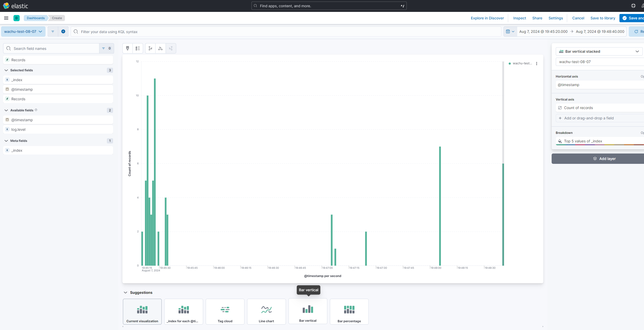Open the hamburger navigation menu
The image size is (644, 330).
point(6,18)
